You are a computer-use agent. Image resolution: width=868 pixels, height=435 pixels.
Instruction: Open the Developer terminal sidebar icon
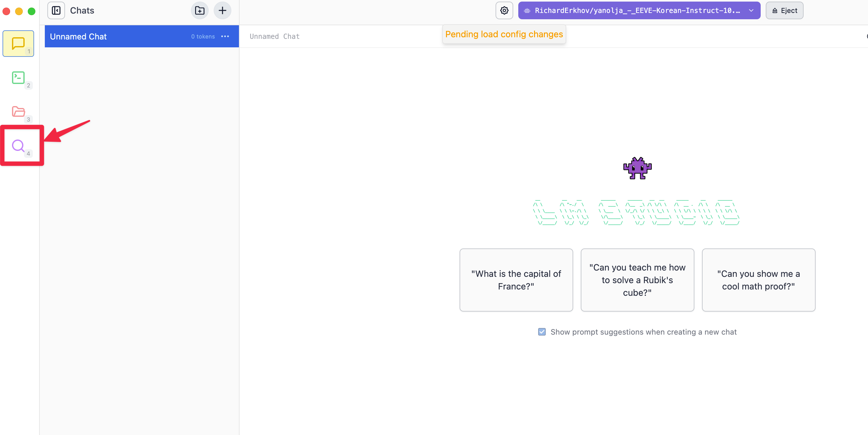pos(18,78)
